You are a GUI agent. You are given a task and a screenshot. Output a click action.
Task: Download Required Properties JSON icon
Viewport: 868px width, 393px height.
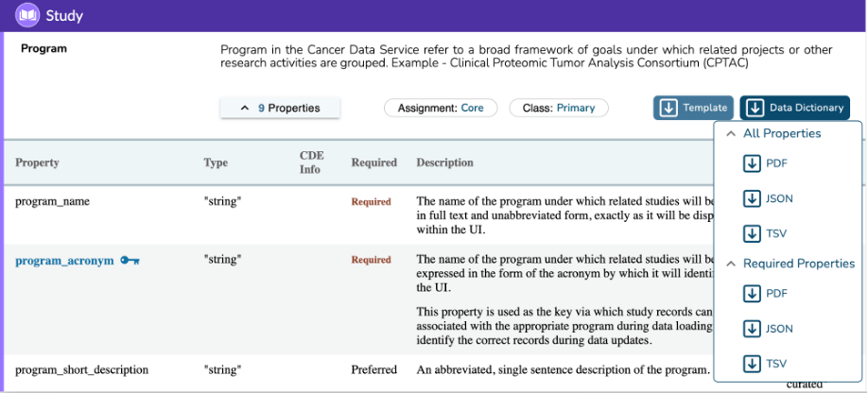click(x=753, y=329)
